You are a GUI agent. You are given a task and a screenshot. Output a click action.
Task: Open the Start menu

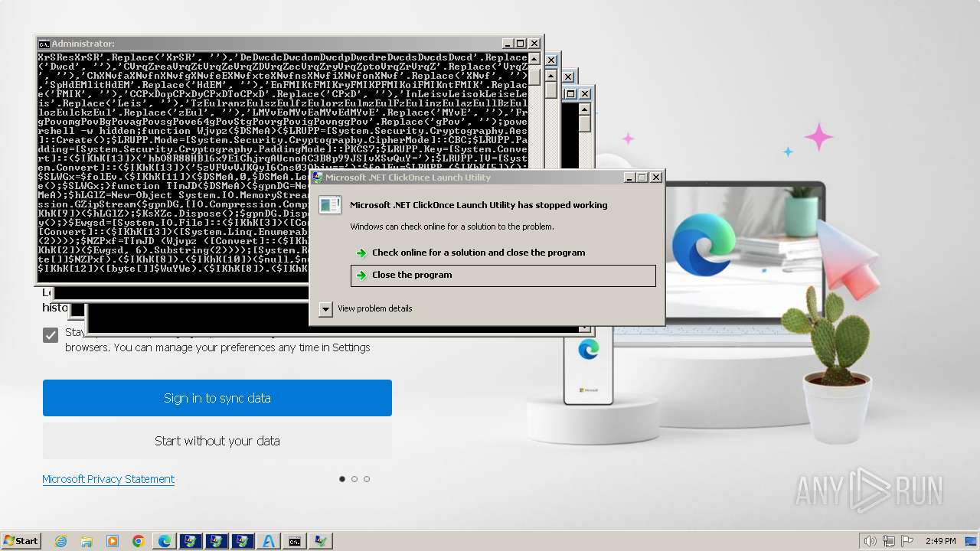click(21, 540)
